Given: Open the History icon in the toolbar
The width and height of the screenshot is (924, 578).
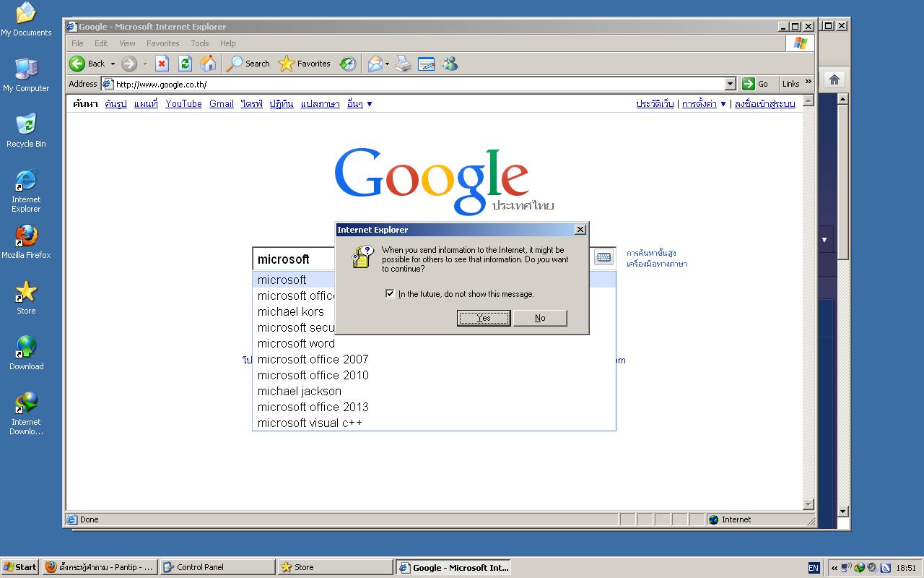Looking at the screenshot, I should click(348, 64).
